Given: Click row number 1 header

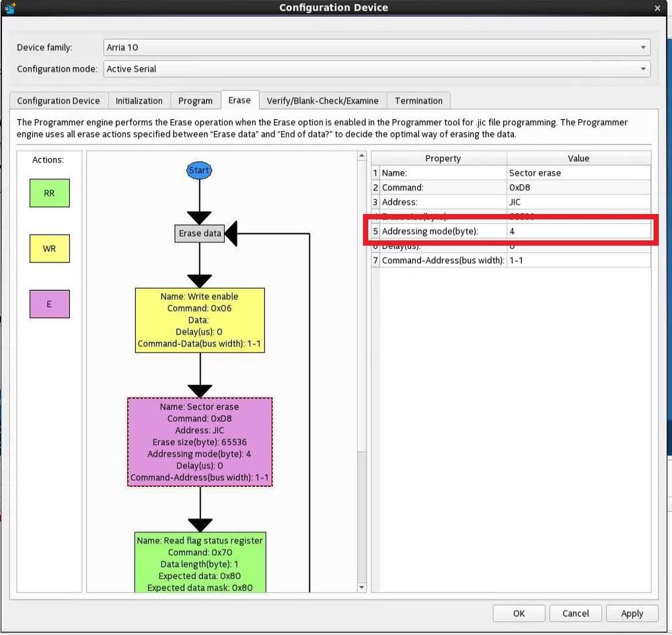Looking at the screenshot, I should [375, 173].
